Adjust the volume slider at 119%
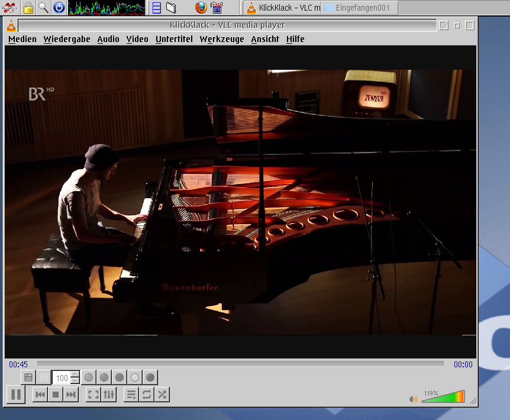 [443, 396]
